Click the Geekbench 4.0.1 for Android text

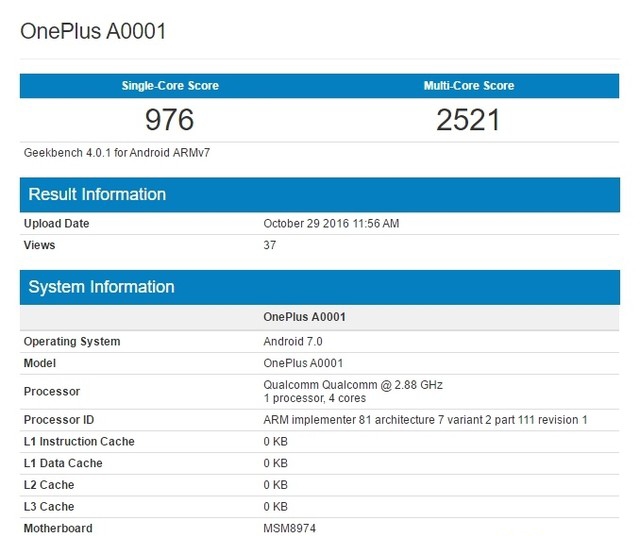pos(117,153)
